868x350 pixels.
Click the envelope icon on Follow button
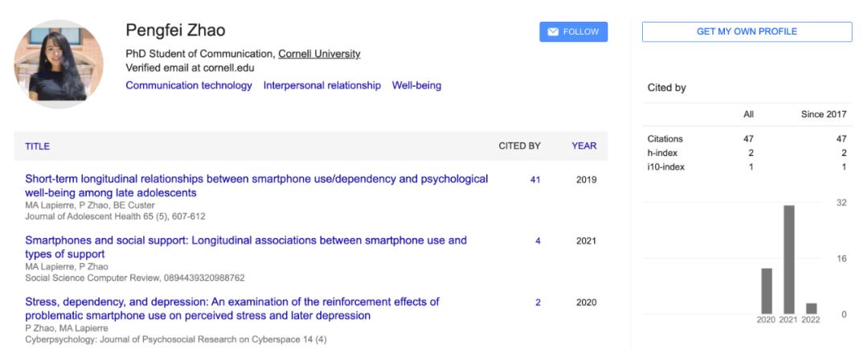tap(553, 32)
